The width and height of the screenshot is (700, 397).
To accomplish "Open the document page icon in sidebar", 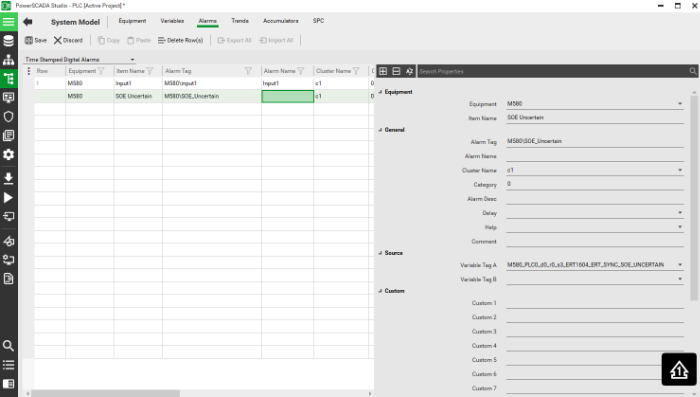I will pyautogui.click(x=8, y=279).
